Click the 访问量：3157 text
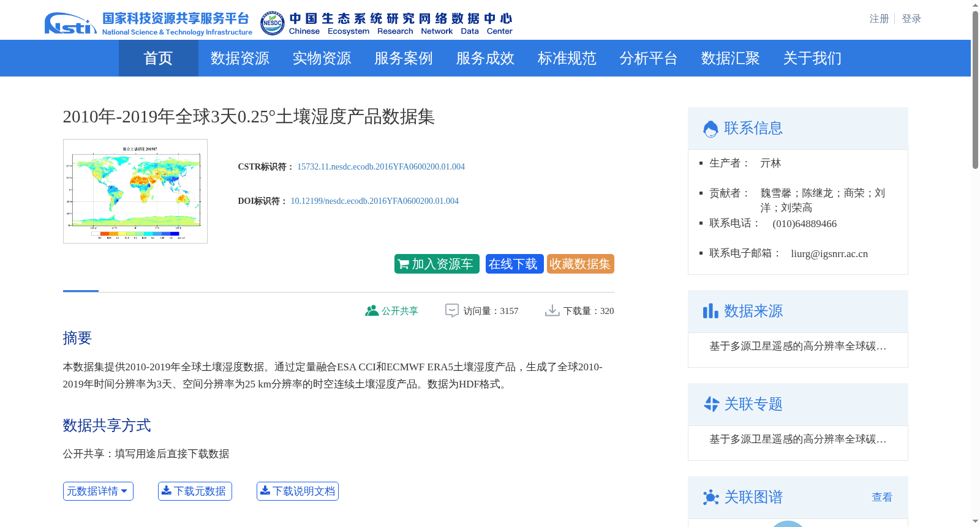 (x=491, y=311)
